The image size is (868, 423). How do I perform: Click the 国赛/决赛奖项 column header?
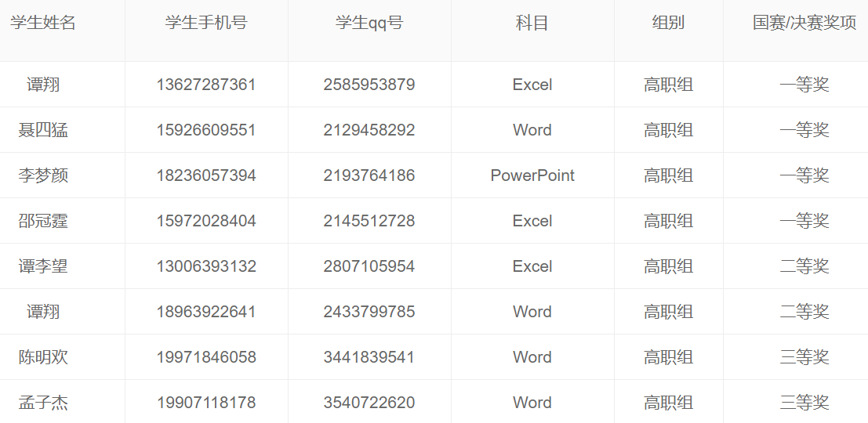804,23
